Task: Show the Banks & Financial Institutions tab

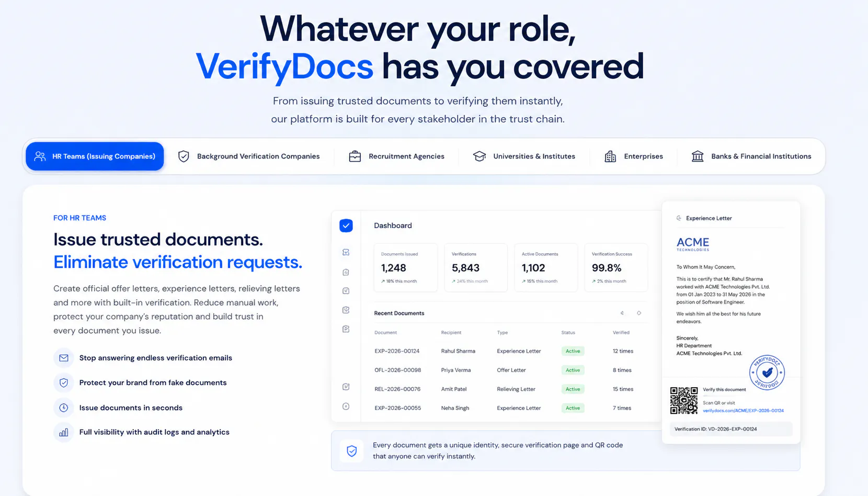Action: click(751, 156)
